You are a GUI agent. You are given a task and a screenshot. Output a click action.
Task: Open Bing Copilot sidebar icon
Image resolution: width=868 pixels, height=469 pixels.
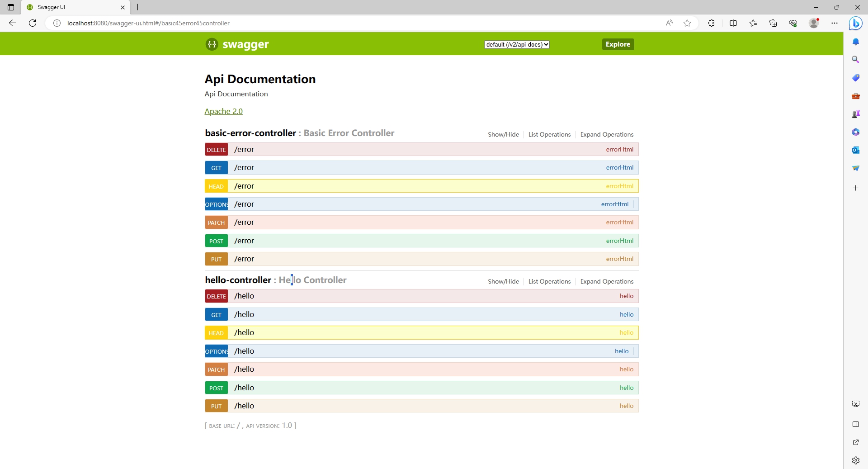coord(855,23)
